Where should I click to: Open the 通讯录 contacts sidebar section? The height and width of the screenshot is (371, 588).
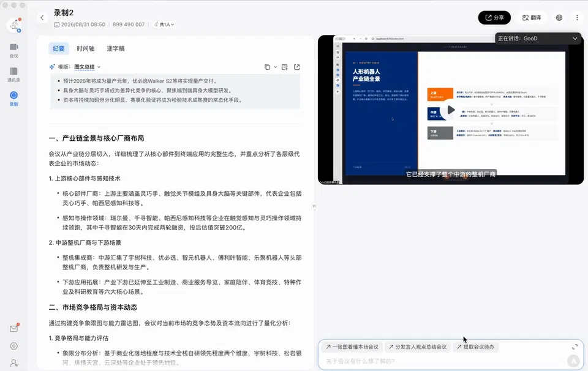(x=14, y=75)
